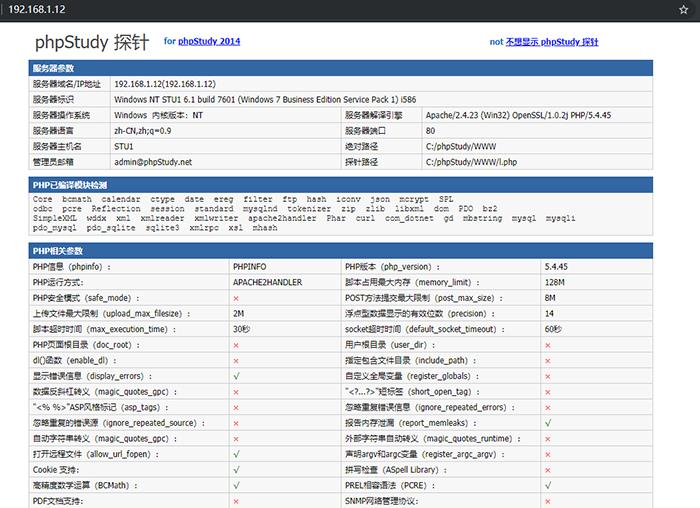Screen dimensions: 700x508
Task: Click the post_max_size value 8M
Action: click(x=550, y=298)
